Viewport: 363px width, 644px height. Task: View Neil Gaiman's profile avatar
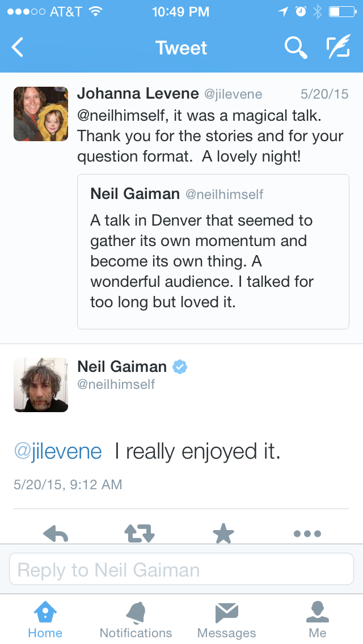pyautogui.click(x=41, y=384)
